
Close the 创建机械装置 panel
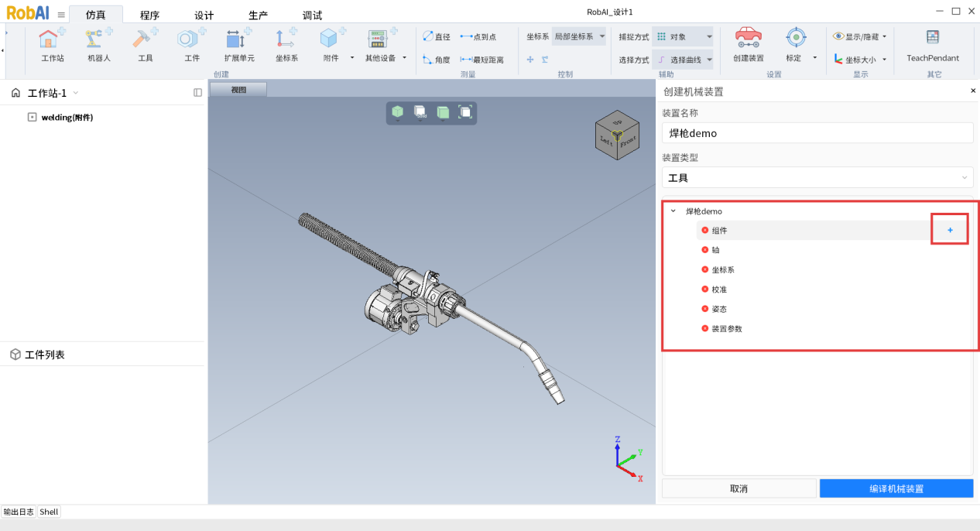[973, 91]
